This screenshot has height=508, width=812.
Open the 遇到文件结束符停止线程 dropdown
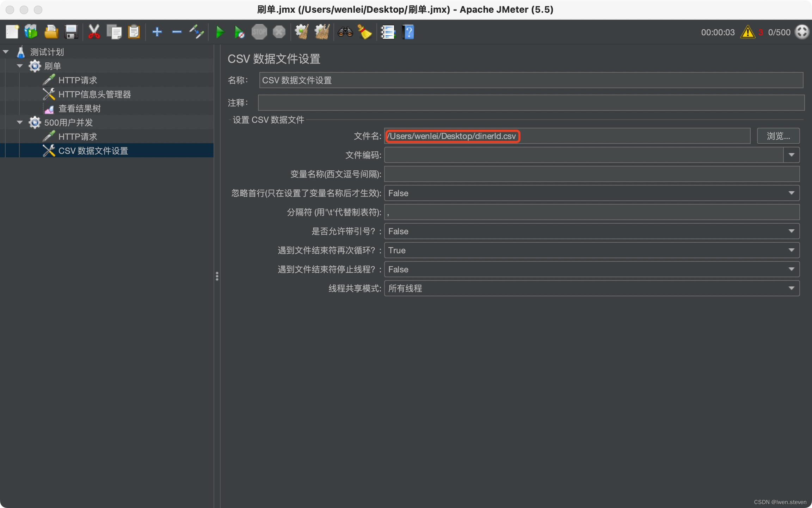[592, 269]
